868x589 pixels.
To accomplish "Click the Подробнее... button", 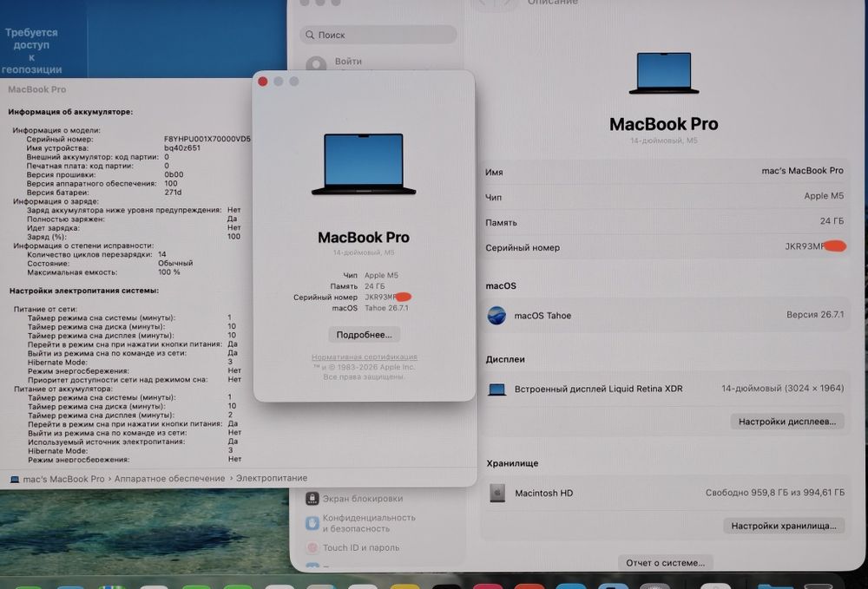I will 364,335.
